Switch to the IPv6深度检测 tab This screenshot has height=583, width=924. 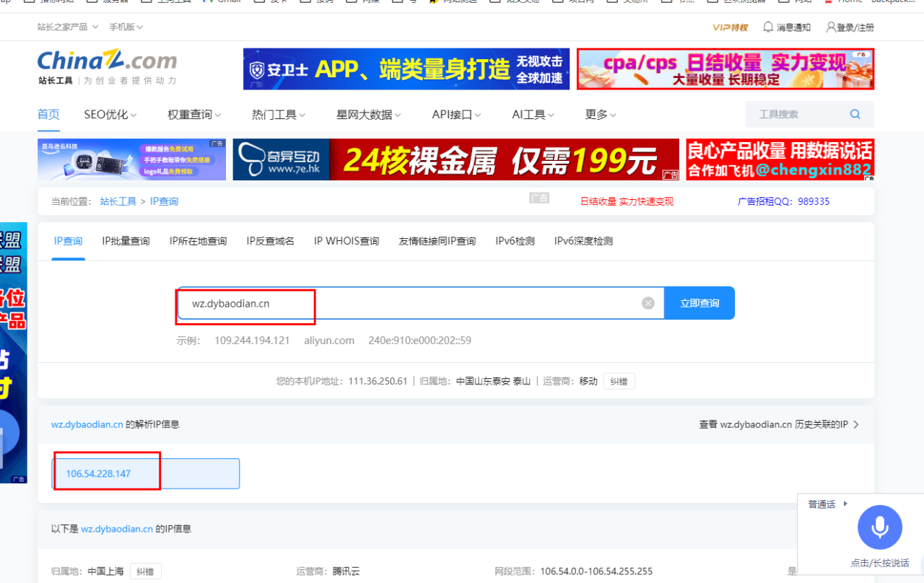point(584,241)
